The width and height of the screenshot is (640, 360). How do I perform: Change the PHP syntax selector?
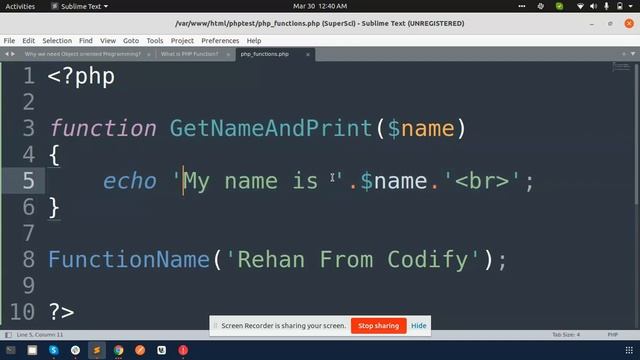612,335
